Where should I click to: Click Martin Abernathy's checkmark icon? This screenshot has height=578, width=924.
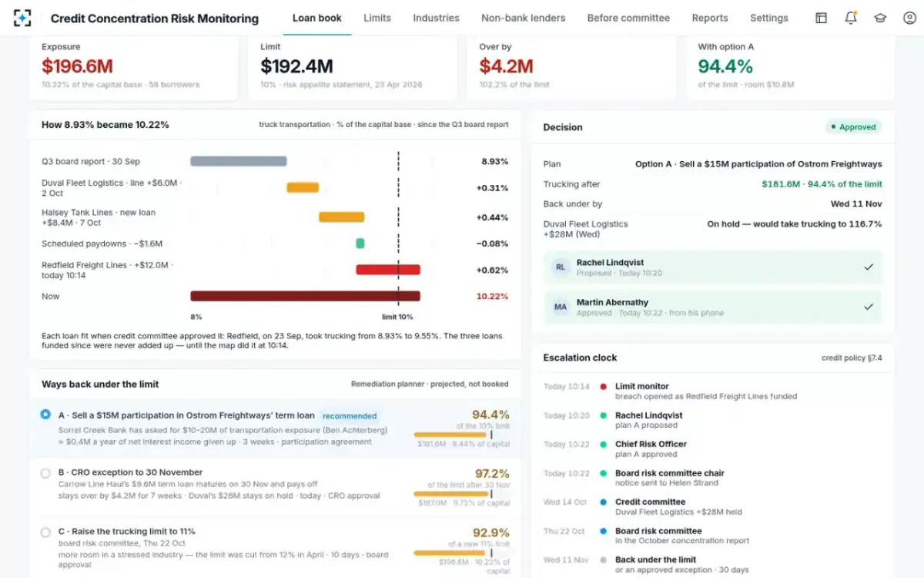pos(869,307)
